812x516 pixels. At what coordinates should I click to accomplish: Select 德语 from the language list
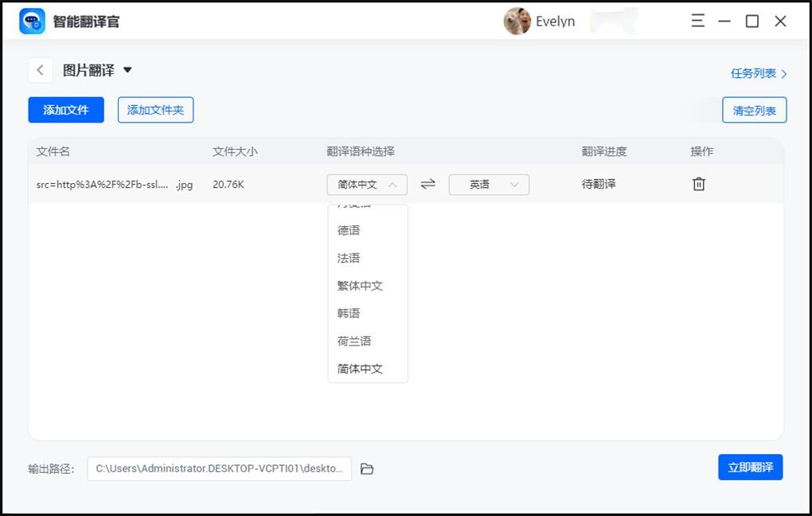click(349, 230)
